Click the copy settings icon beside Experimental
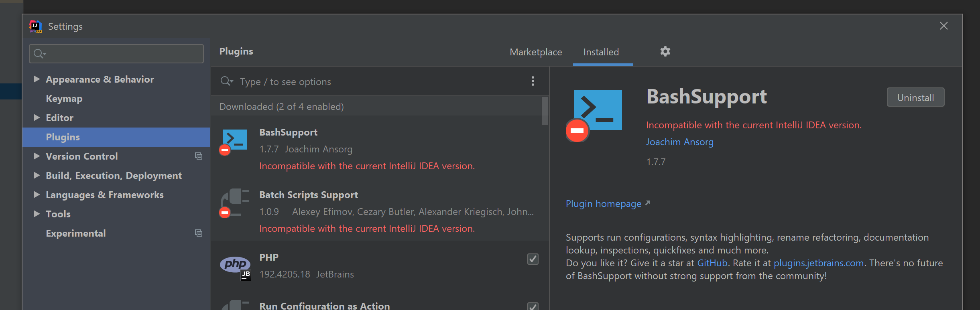 tap(199, 233)
